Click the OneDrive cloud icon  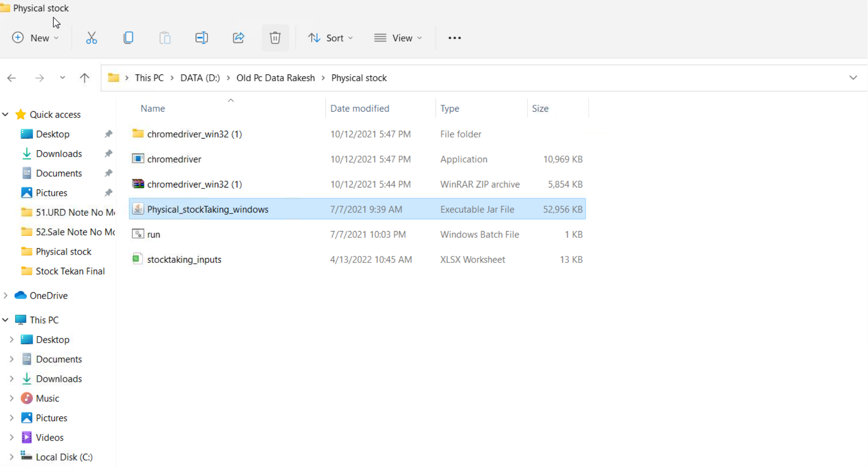click(21, 295)
